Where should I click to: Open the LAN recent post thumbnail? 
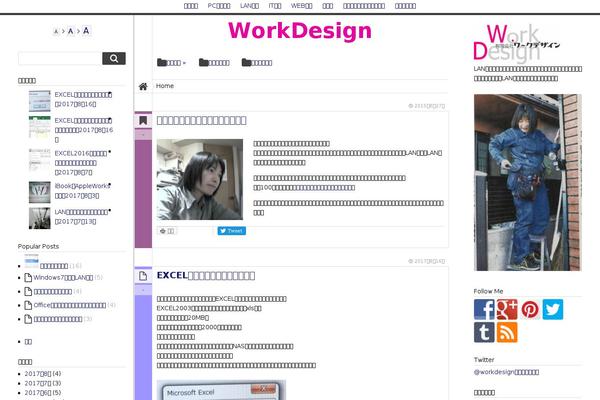coord(39,218)
